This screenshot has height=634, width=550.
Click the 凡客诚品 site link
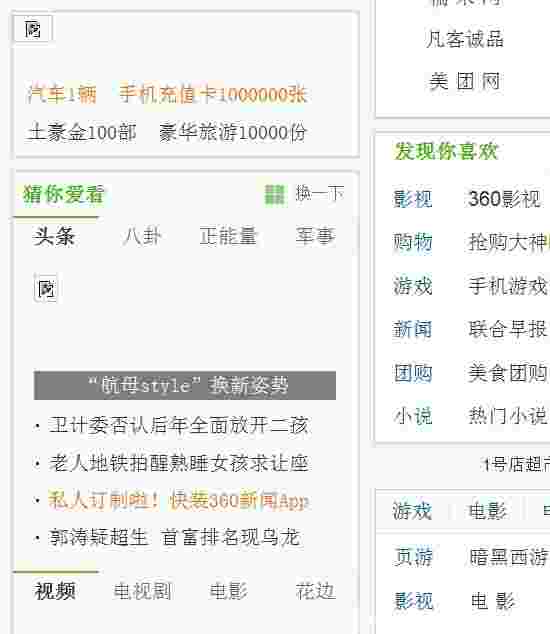pos(465,39)
